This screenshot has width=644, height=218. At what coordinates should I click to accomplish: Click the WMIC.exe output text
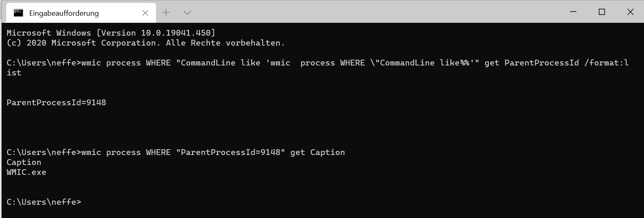click(x=27, y=172)
